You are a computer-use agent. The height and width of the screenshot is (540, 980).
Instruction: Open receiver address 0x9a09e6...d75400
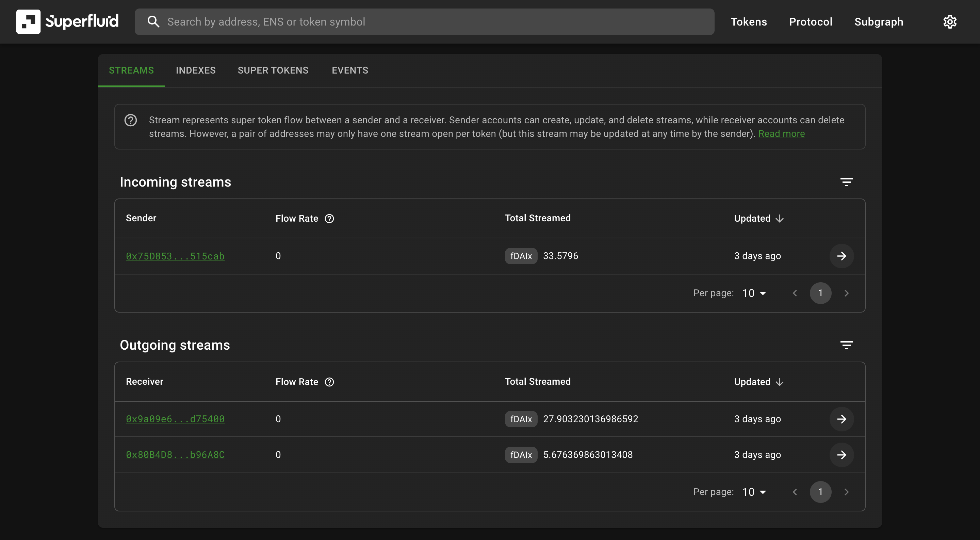[175, 419]
